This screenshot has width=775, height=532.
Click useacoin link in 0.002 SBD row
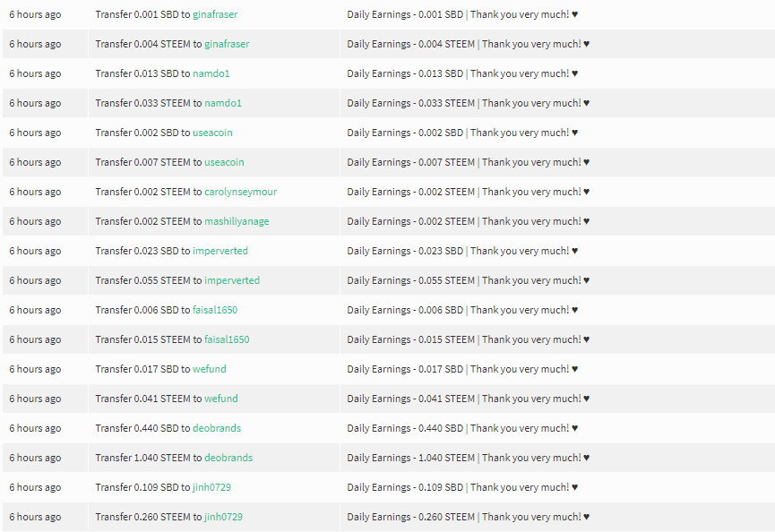click(212, 133)
